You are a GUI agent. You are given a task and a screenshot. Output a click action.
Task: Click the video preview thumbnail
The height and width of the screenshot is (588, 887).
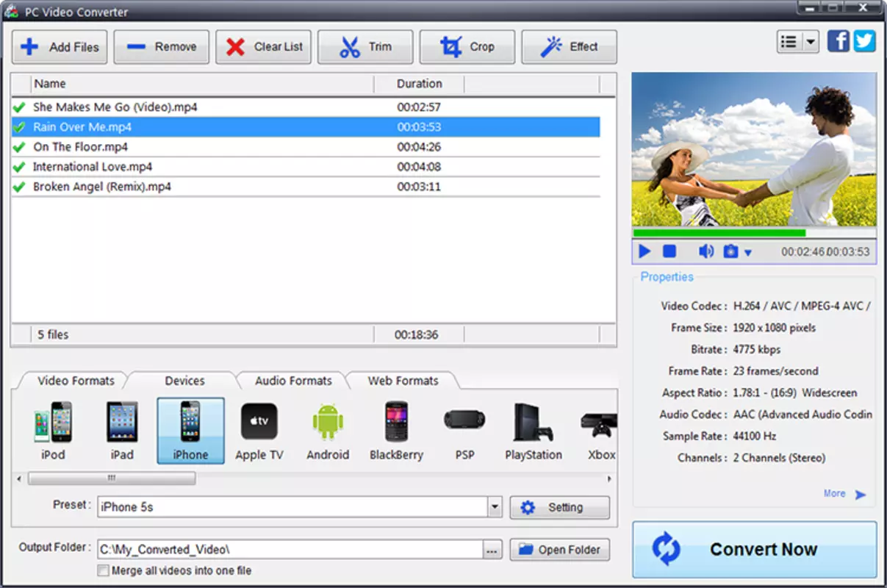coord(754,149)
